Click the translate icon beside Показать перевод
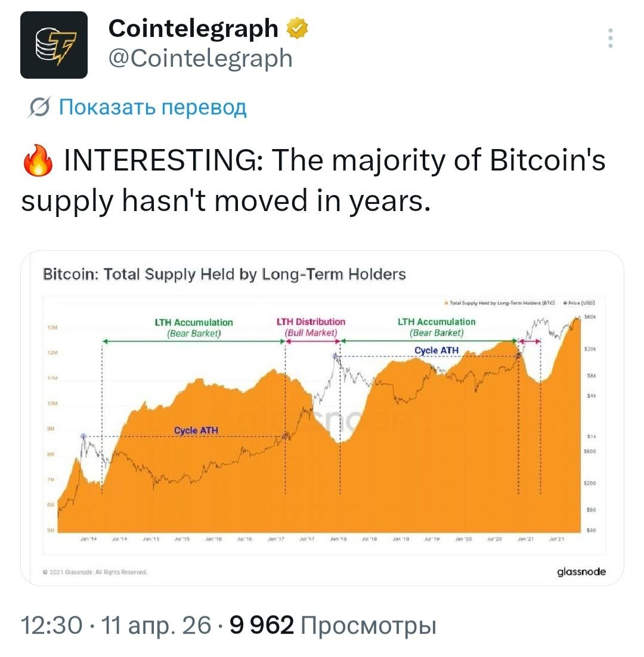The image size is (644, 657). [x=39, y=108]
